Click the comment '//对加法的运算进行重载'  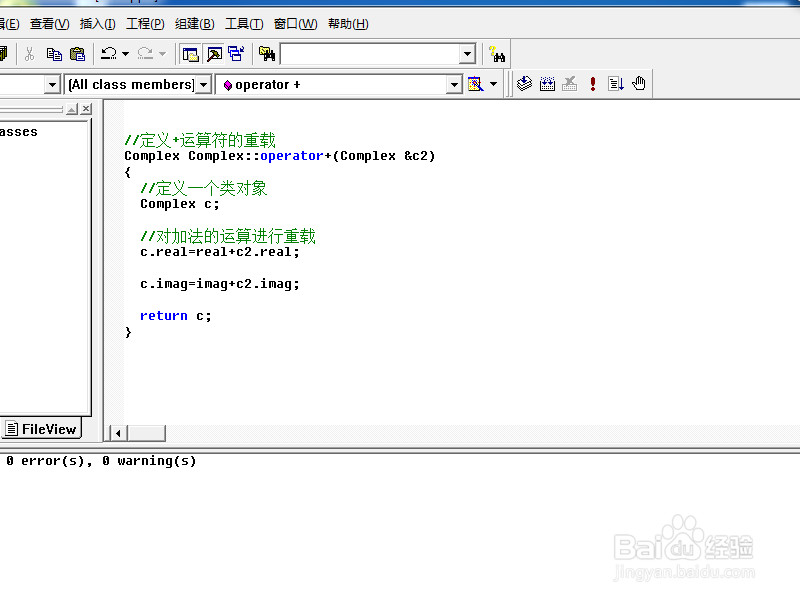click(x=228, y=236)
